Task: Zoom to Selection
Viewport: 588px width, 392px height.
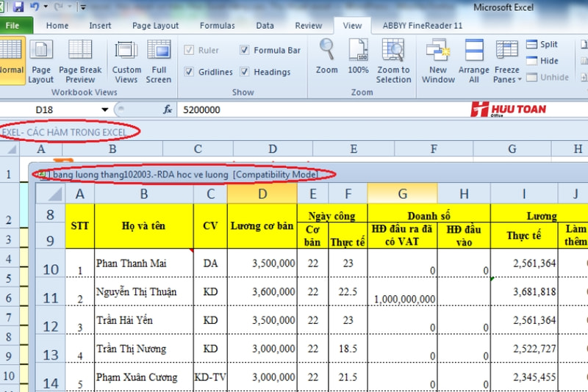Action: [x=394, y=62]
